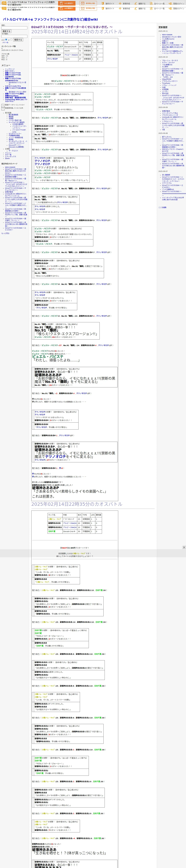The width and height of the screenshot is (186, 868).
Task: Open トップページ in the left menu
Action: tap(10, 69)
